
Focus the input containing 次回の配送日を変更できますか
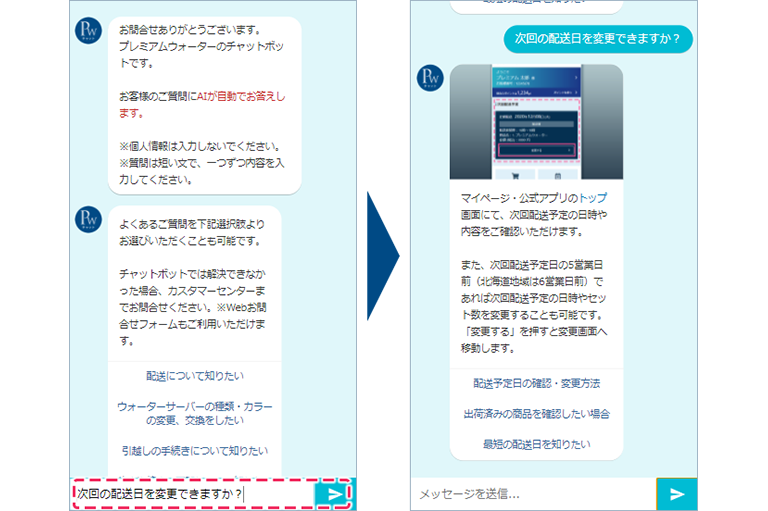click(x=194, y=494)
